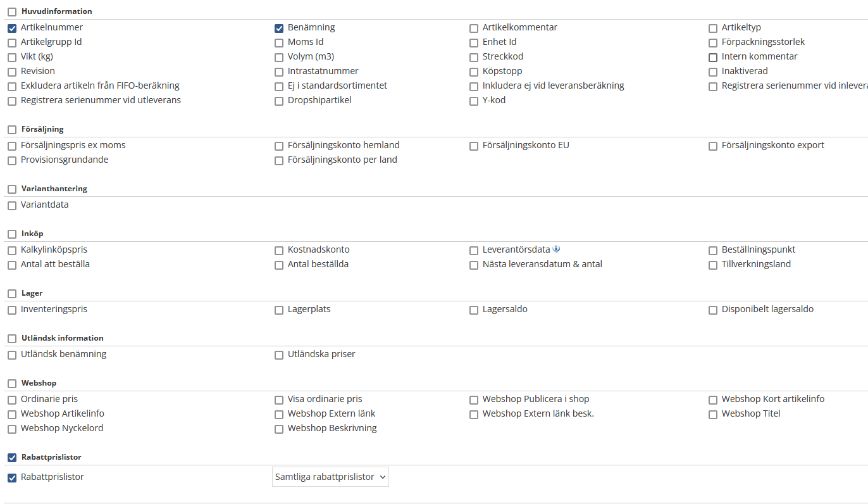
Task: Enable the Artikelkommentar checkbox
Action: tap(474, 28)
